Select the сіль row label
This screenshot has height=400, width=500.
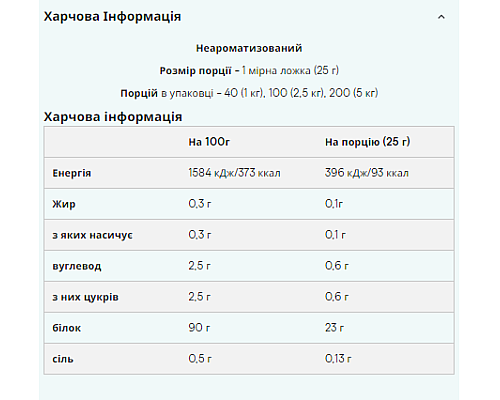pyautogui.click(x=63, y=359)
